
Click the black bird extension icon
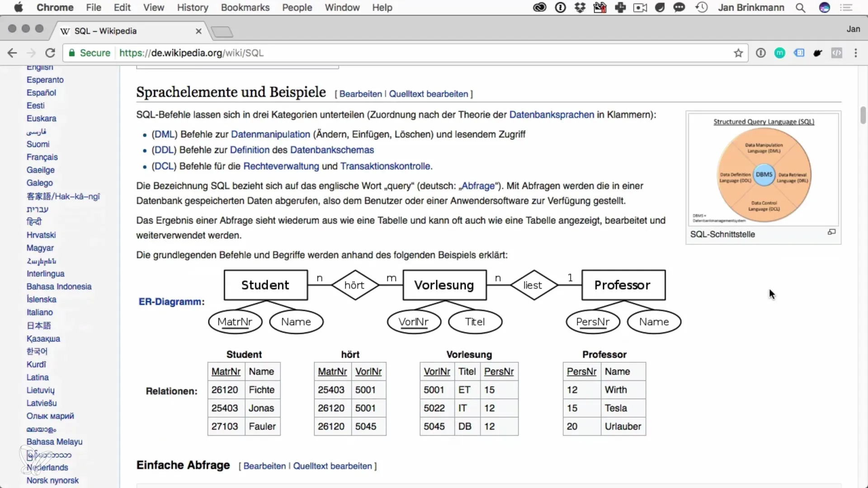click(818, 53)
